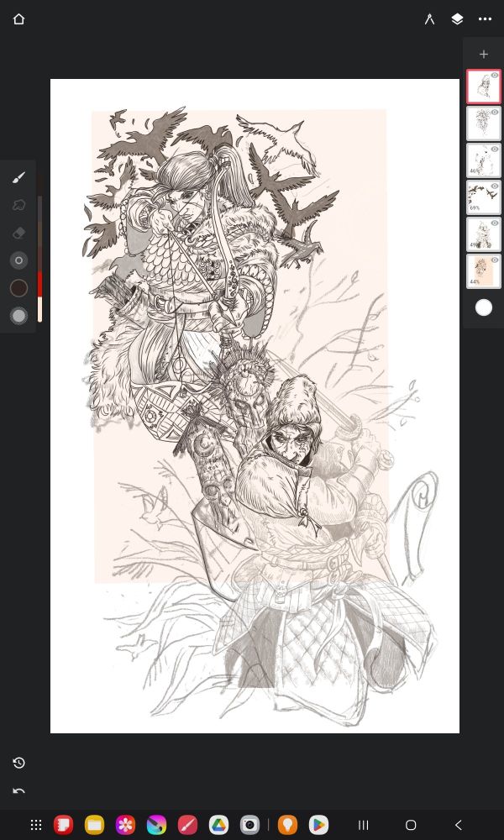
Task: Hide the second layer via eye icon
Action: [495, 113]
